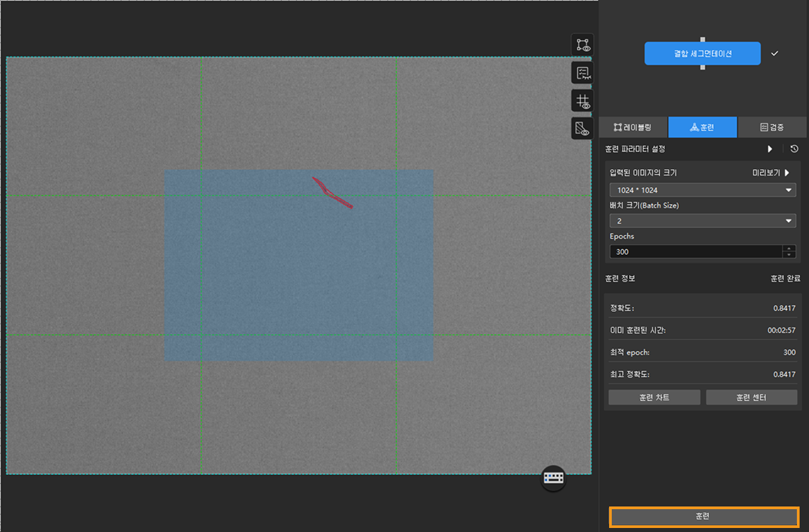Click the Epochs input field with 300

(x=696, y=252)
